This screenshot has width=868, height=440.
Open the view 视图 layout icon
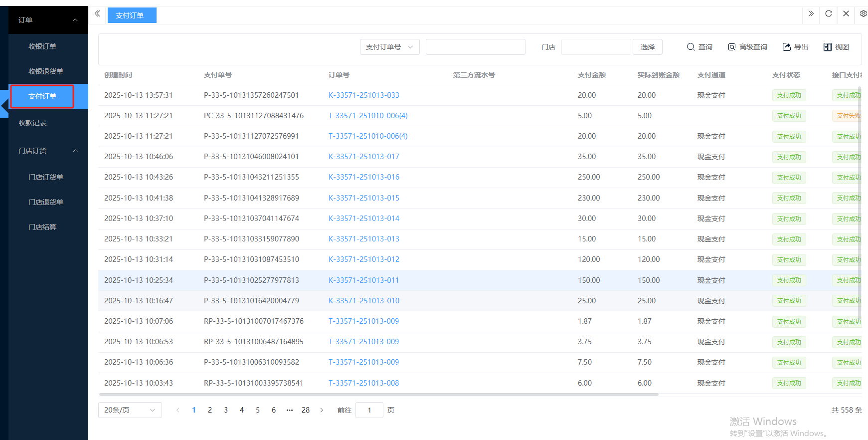click(x=828, y=47)
